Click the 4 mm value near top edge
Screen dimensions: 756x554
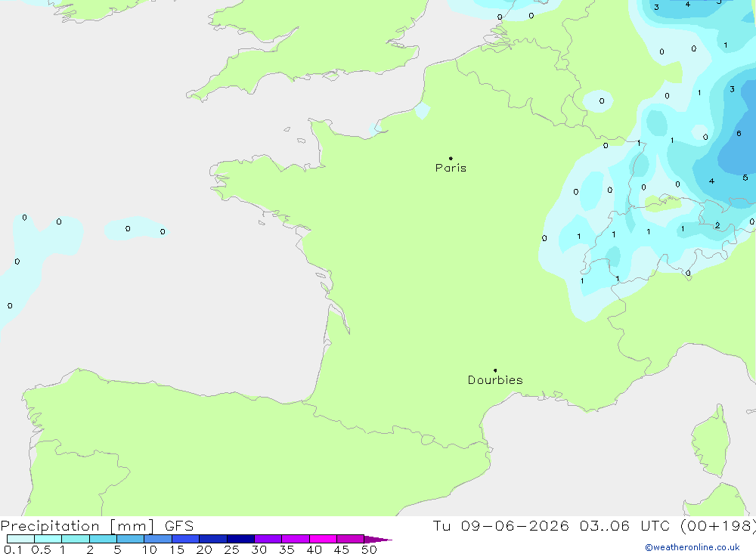point(687,5)
